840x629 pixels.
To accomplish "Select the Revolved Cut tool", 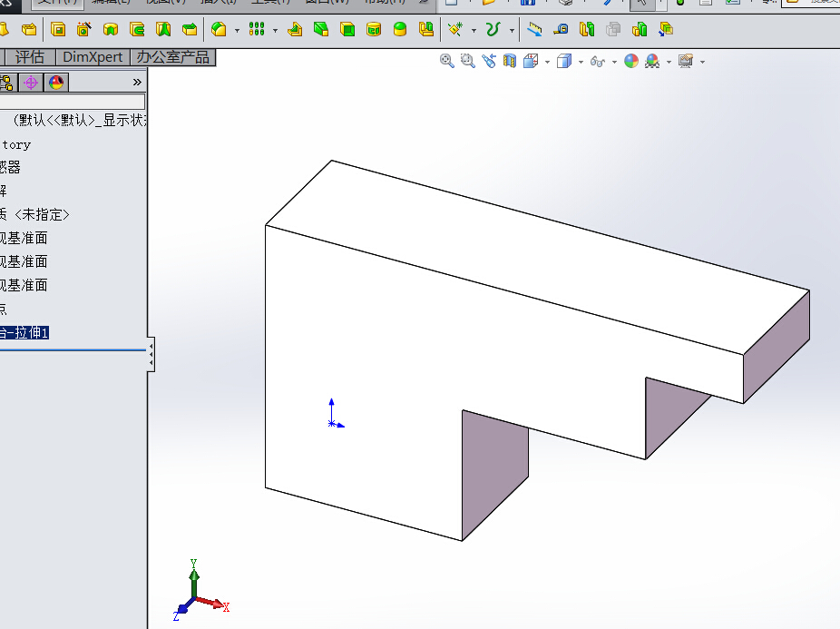I will (111, 29).
